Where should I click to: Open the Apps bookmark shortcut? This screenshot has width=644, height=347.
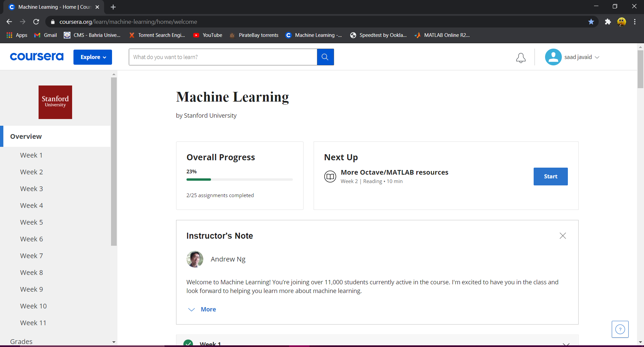17,35
